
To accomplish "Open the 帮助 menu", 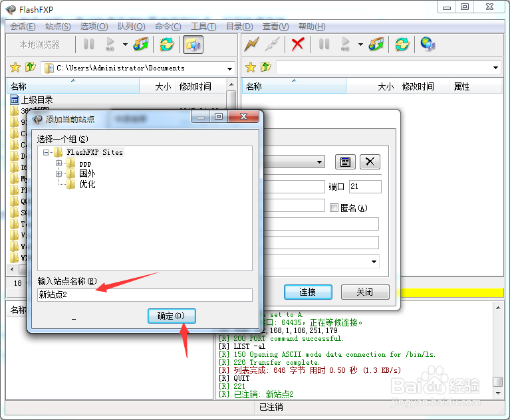I will coord(312,27).
